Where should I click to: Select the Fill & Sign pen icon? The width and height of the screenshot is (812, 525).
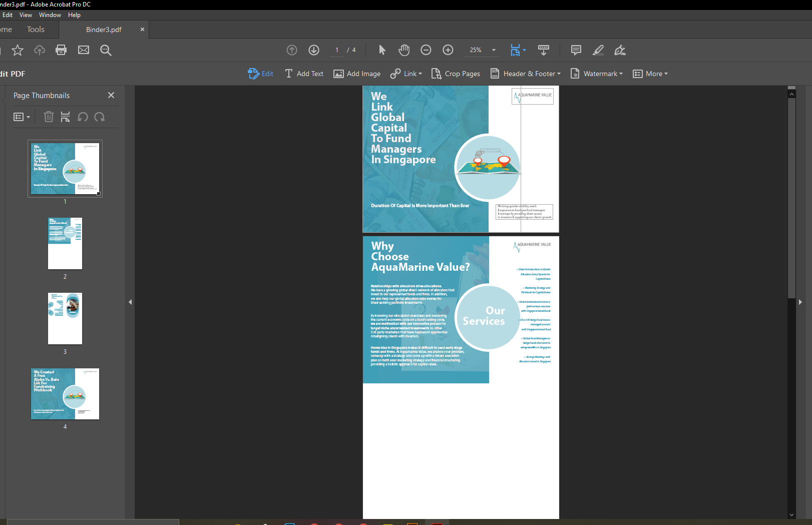coord(620,50)
